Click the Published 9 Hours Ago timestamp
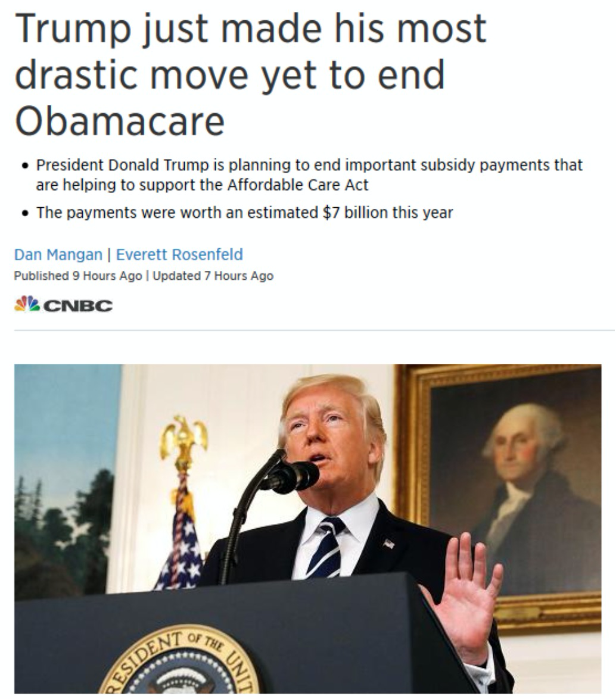 pos(77,276)
